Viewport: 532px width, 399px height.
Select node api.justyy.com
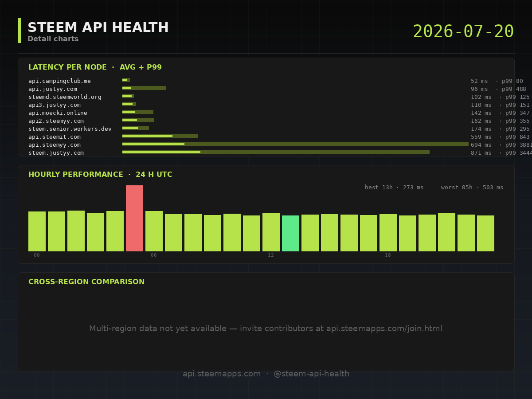[x=53, y=89]
